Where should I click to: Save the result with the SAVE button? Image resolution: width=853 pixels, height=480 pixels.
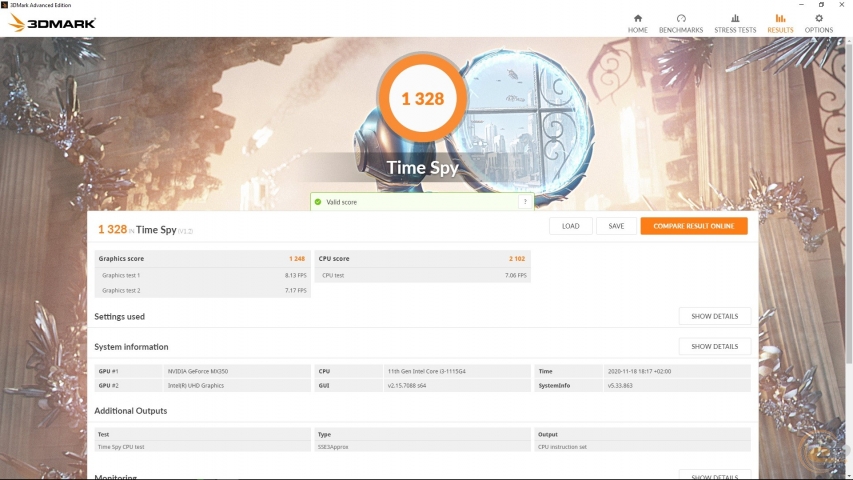coord(616,226)
